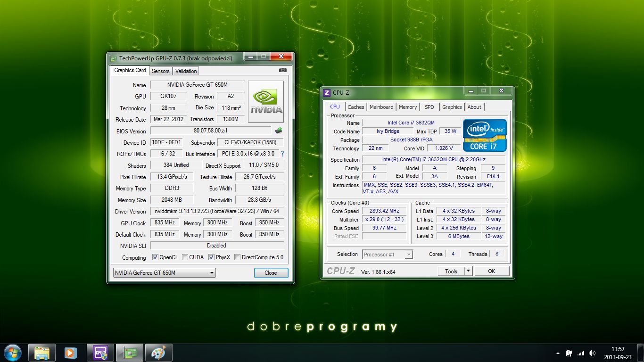644x362 pixels.
Task: Switch to the Validation tab in GPU-Z
Action: [186, 71]
